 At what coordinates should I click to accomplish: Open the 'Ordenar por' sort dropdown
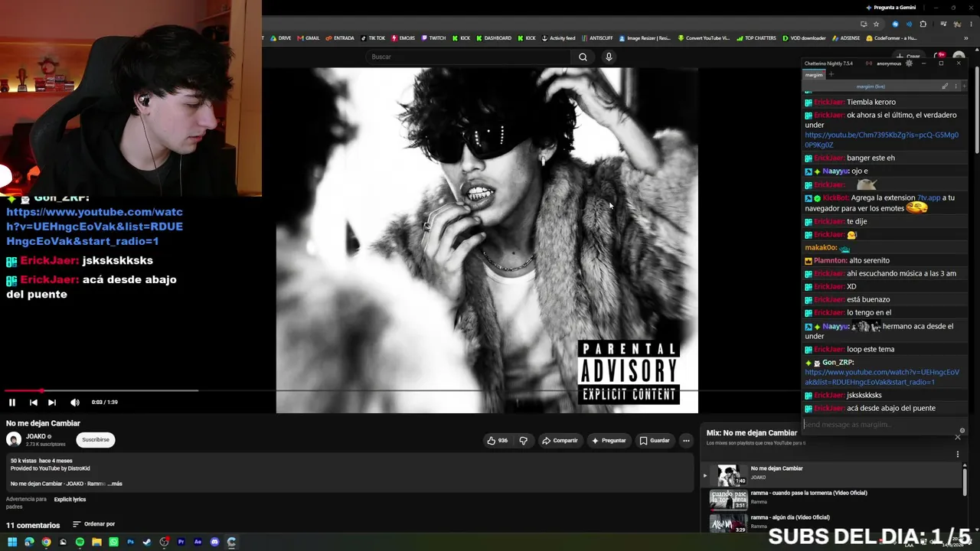(94, 524)
